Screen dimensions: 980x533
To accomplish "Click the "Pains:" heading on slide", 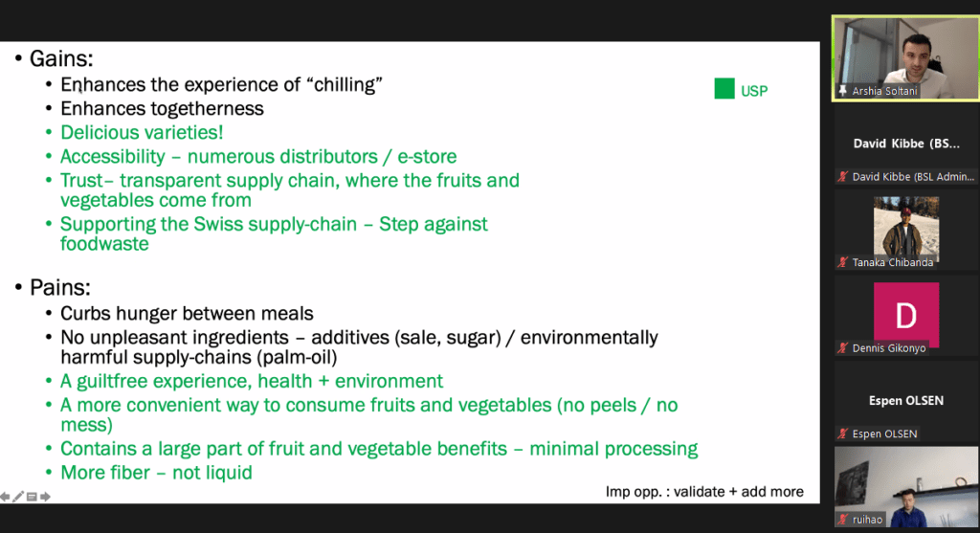I will pyautogui.click(x=60, y=286).
